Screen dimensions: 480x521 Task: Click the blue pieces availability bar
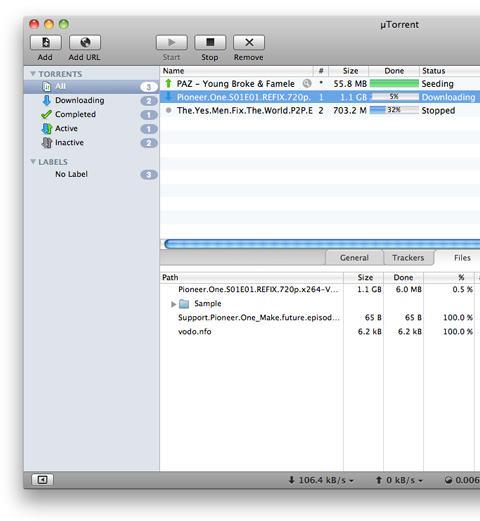(x=322, y=244)
